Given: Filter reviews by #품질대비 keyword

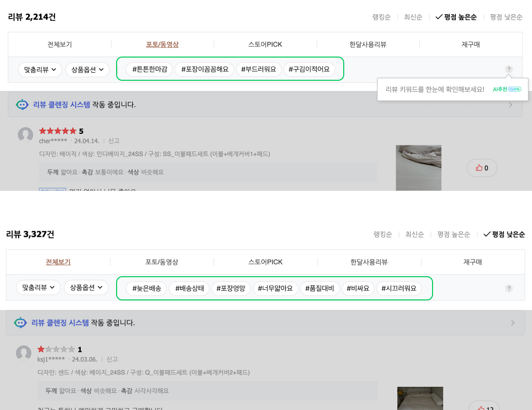Looking at the screenshot, I should pyautogui.click(x=320, y=288).
